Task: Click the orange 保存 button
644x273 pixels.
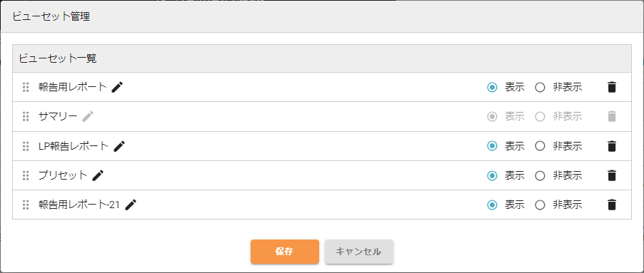Action: click(285, 252)
